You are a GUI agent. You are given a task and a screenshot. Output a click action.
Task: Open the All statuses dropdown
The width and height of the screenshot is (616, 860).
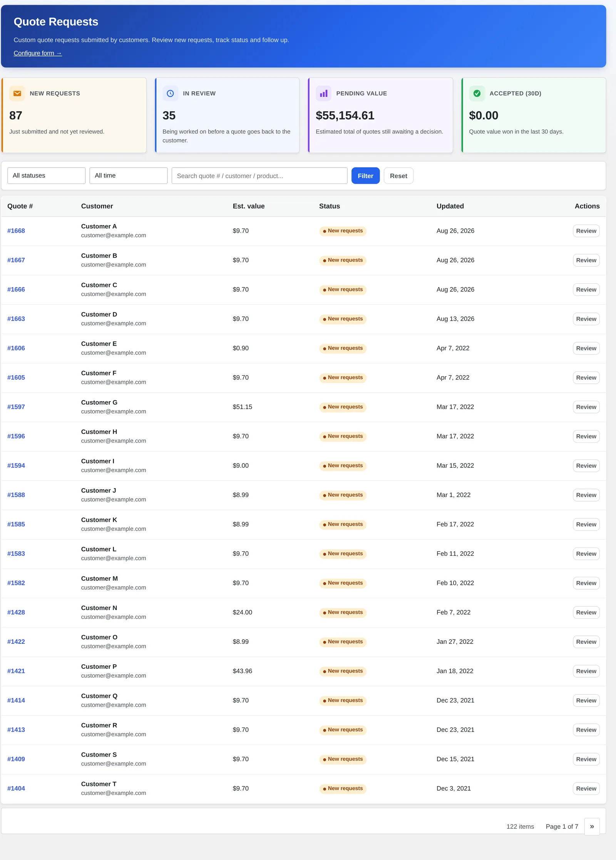[x=46, y=176]
